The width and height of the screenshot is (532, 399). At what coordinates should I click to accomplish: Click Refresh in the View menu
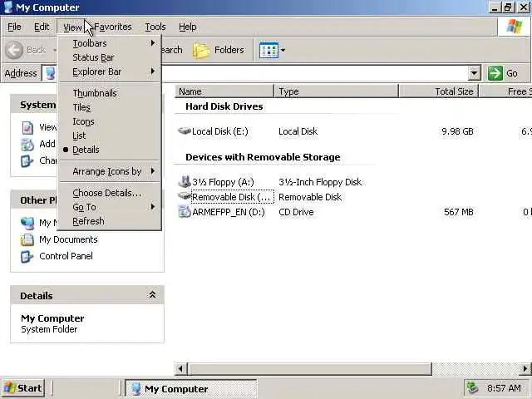click(x=109, y=221)
